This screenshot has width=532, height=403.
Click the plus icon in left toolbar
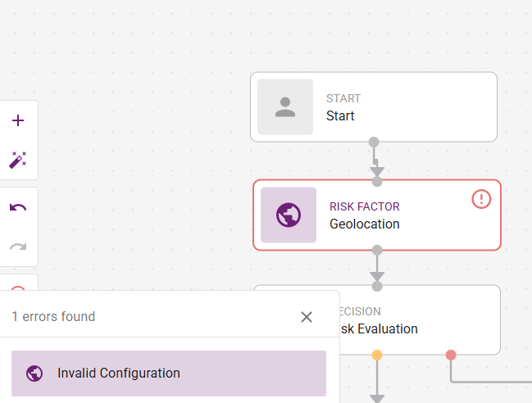pos(18,120)
